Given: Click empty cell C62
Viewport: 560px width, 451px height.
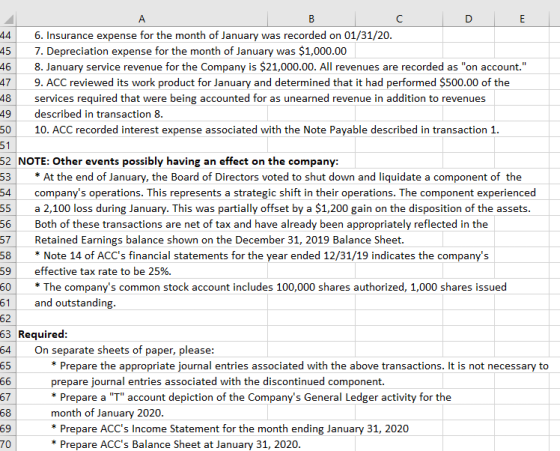Looking at the screenshot, I should (x=399, y=318).
